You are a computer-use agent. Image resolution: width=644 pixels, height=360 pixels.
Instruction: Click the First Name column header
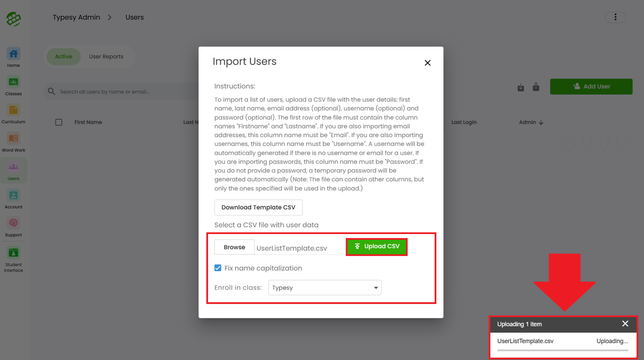point(88,122)
